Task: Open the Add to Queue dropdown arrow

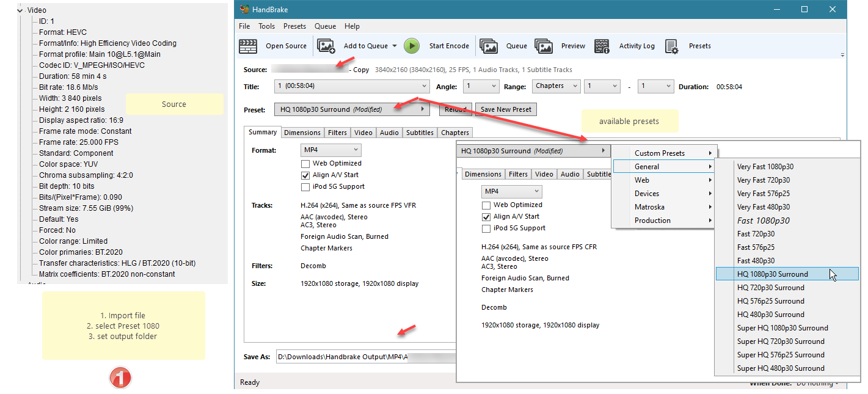Action: (x=395, y=46)
